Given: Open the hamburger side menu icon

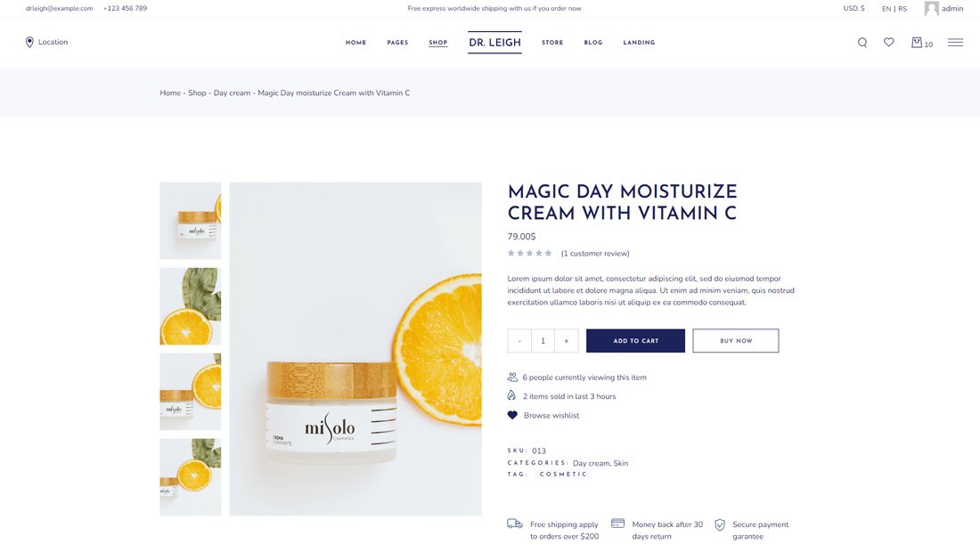Looking at the screenshot, I should [x=955, y=43].
